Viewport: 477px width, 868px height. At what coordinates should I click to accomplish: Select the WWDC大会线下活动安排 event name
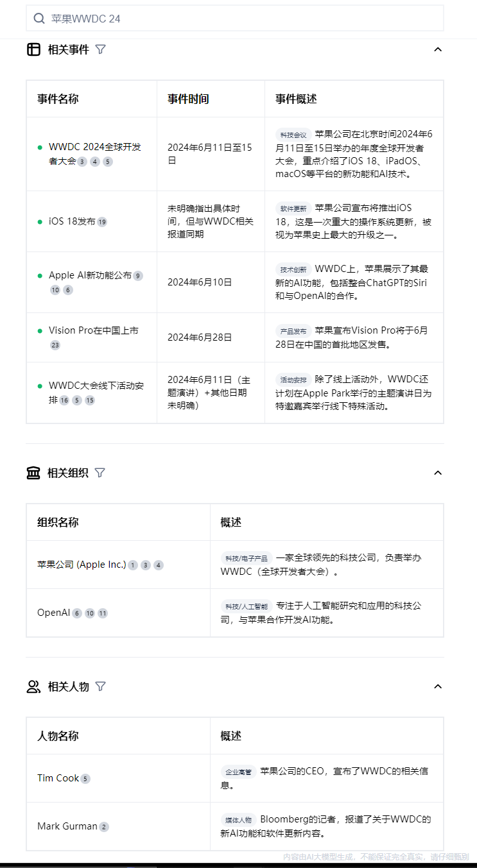96,393
